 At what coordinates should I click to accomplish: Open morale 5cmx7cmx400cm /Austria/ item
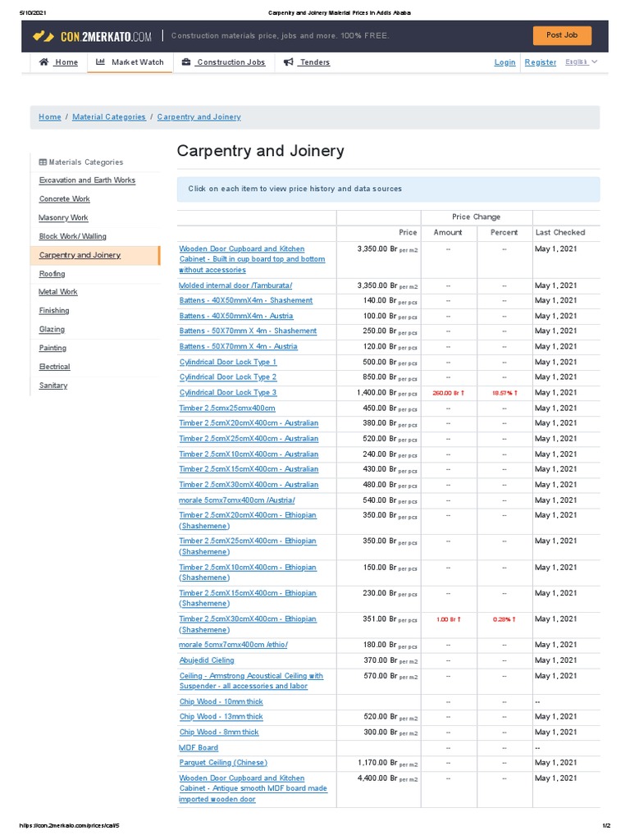click(x=237, y=500)
